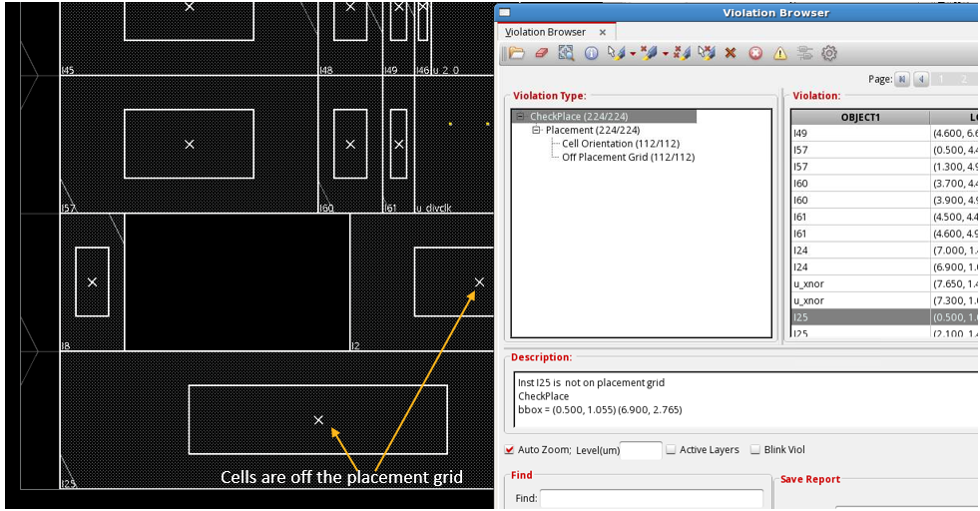Go to the first page of violations

[x=902, y=79]
